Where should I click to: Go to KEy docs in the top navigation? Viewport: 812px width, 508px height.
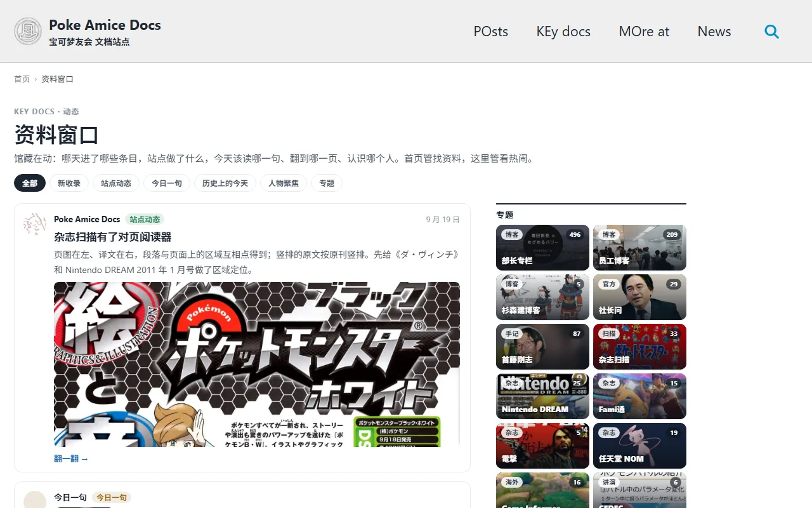click(x=563, y=31)
